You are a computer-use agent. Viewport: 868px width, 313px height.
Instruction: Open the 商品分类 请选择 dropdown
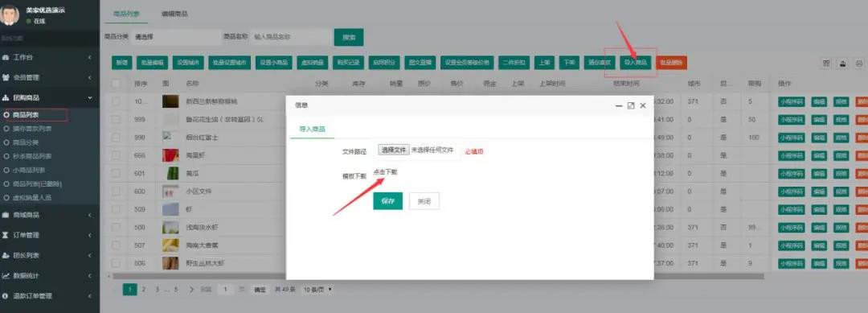point(176,37)
